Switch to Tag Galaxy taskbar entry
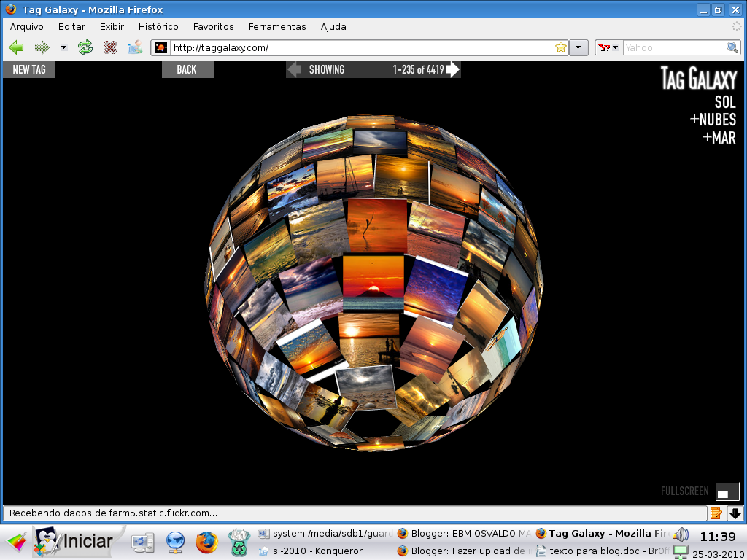 coord(603,533)
